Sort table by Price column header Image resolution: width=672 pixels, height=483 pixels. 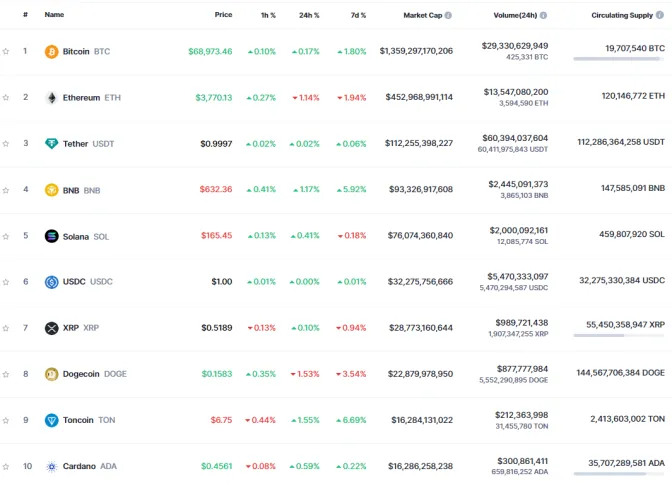click(223, 15)
